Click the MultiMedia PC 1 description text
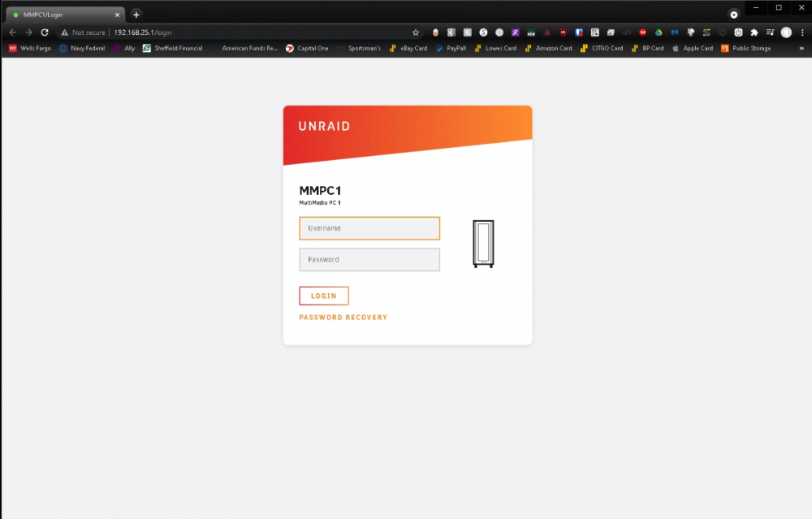 click(319, 202)
